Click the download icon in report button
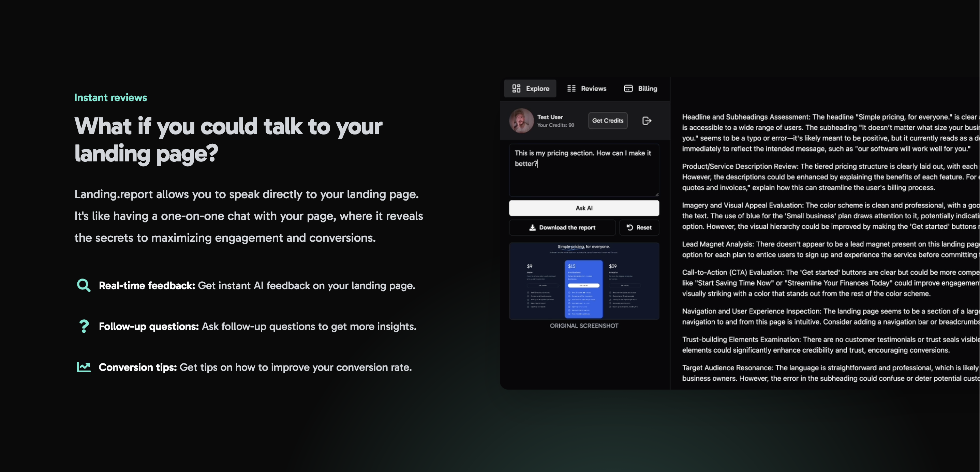Image resolution: width=980 pixels, height=472 pixels. [532, 227]
